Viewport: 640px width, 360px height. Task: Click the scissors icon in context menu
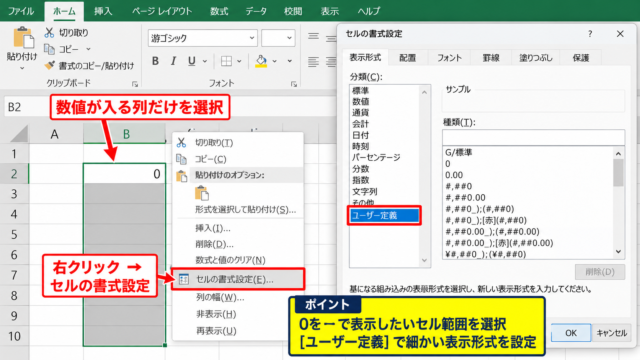(181, 142)
